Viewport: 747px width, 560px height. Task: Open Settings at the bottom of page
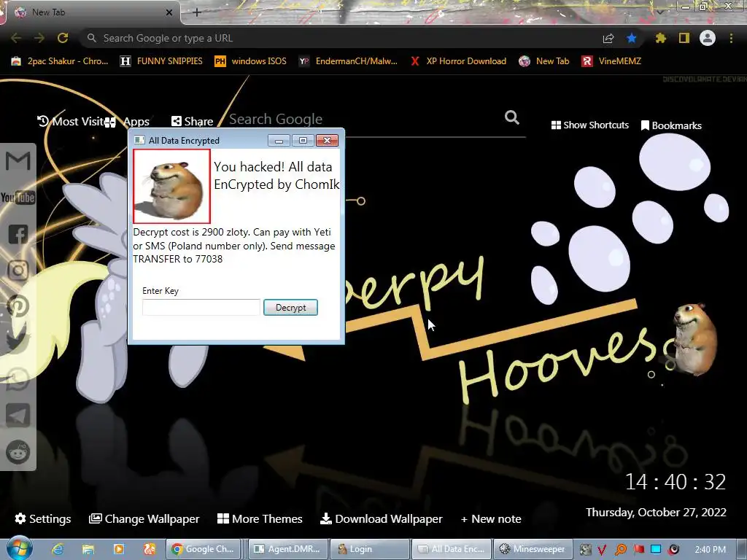pos(43,518)
